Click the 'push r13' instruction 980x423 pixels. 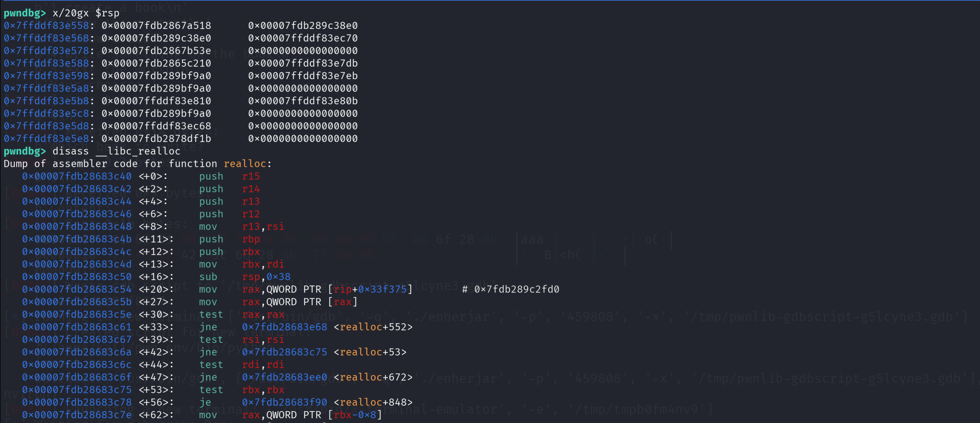pyautogui.click(x=229, y=201)
